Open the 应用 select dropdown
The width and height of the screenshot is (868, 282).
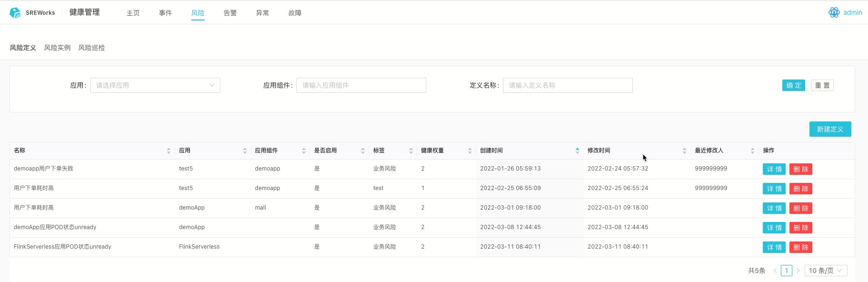pos(155,85)
